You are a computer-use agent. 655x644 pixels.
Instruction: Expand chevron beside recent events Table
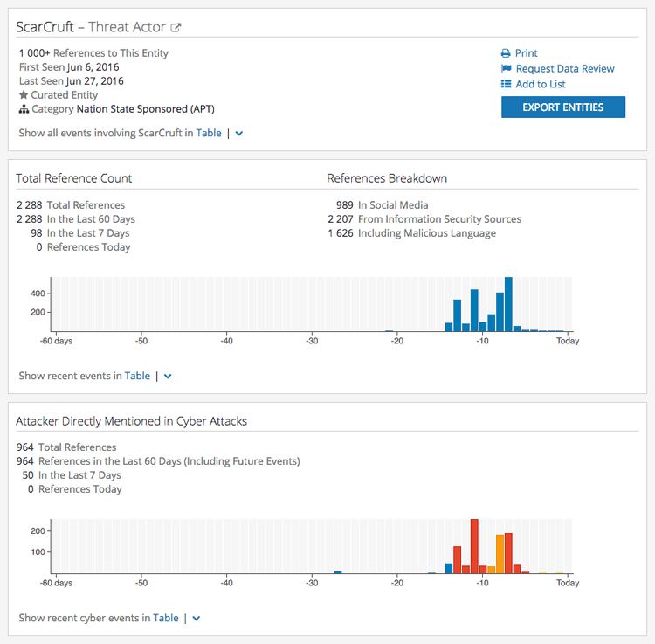pos(168,377)
